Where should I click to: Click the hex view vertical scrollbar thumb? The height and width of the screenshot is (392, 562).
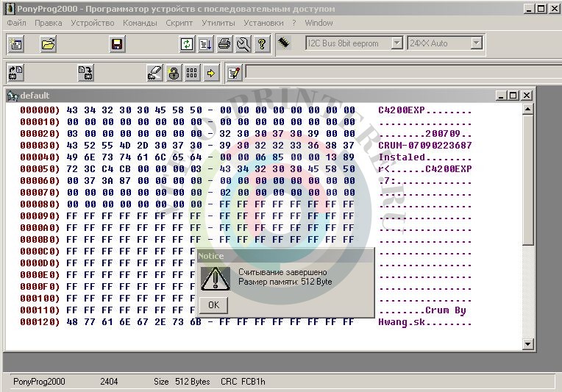coord(527,180)
